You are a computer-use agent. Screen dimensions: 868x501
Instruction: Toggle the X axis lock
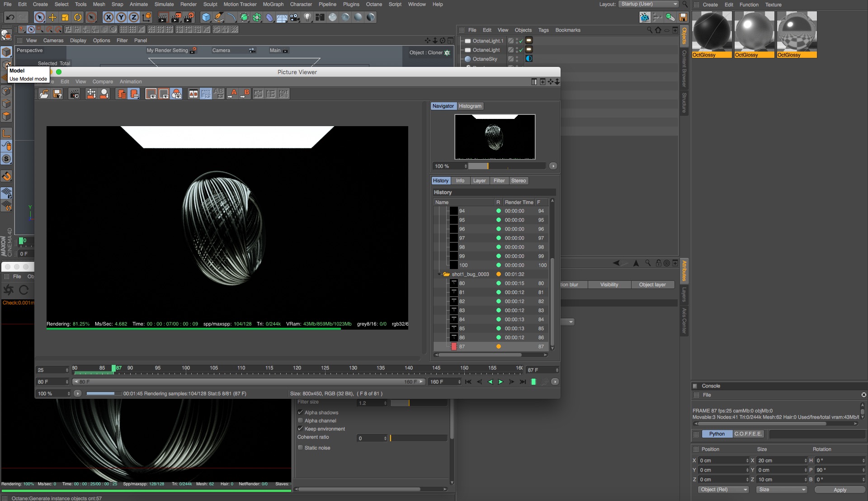coord(108,17)
